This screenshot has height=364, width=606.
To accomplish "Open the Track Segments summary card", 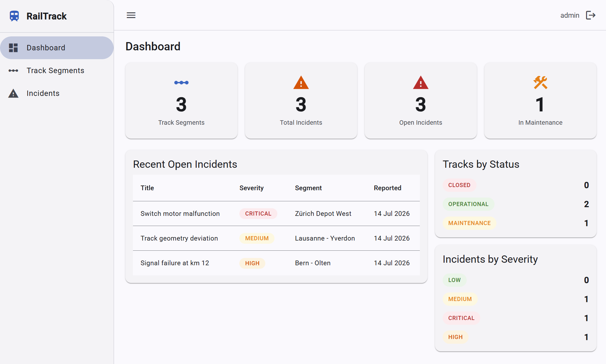I will point(181,100).
